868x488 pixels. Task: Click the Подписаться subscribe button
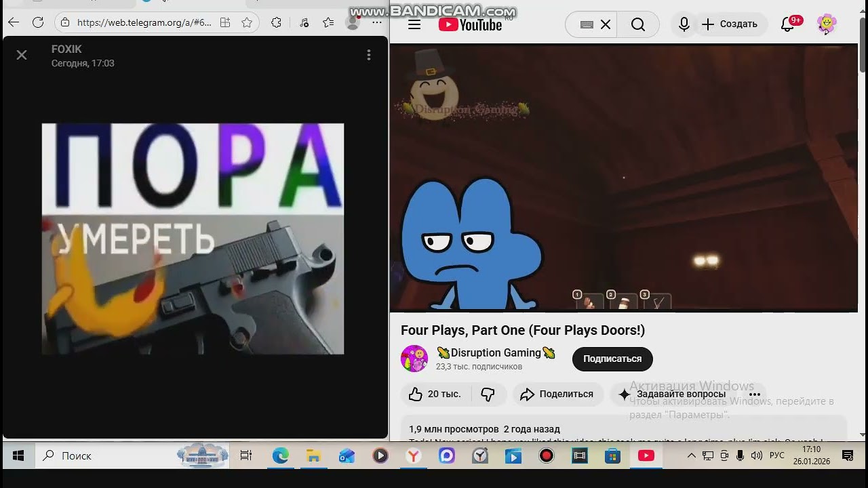click(x=612, y=359)
